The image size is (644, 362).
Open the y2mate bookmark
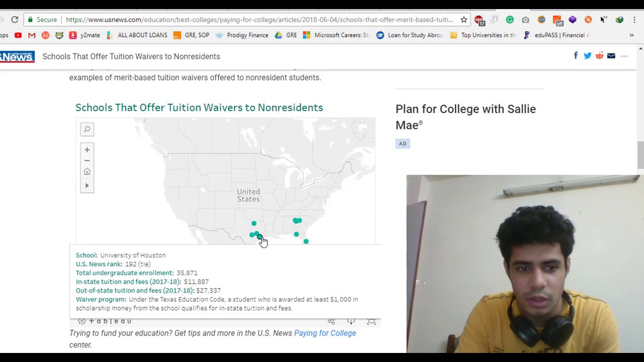pyautogui.click(x=85, y=35)
